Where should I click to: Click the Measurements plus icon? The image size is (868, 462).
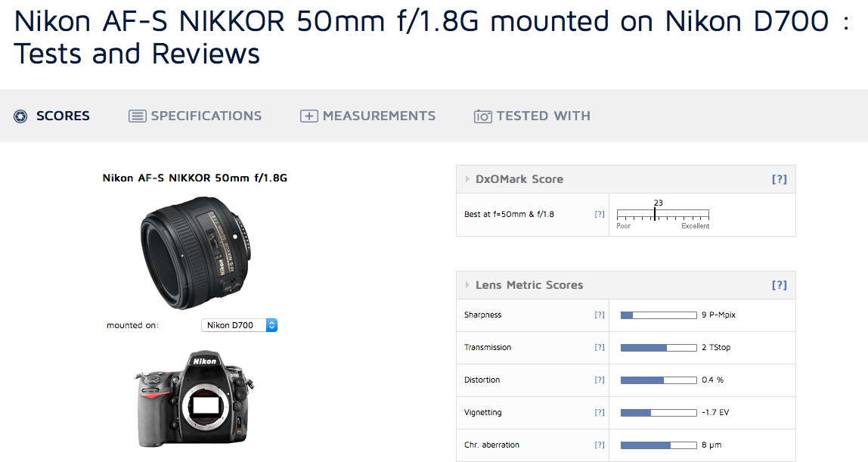[309, 116]
